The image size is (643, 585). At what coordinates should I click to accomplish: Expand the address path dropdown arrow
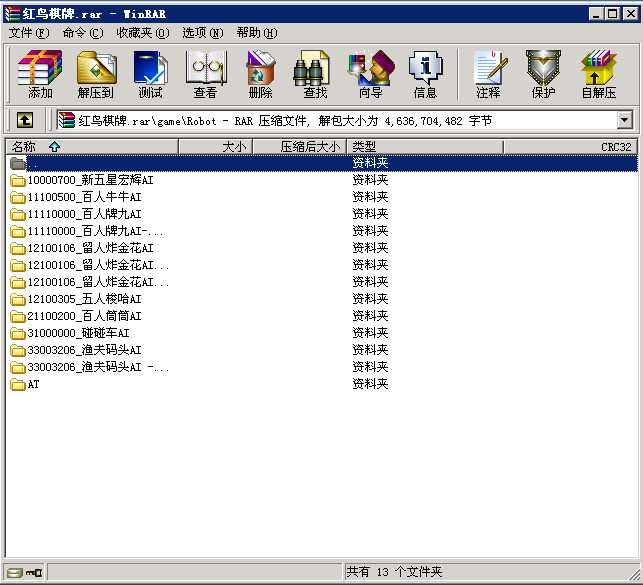click(625, 121)
